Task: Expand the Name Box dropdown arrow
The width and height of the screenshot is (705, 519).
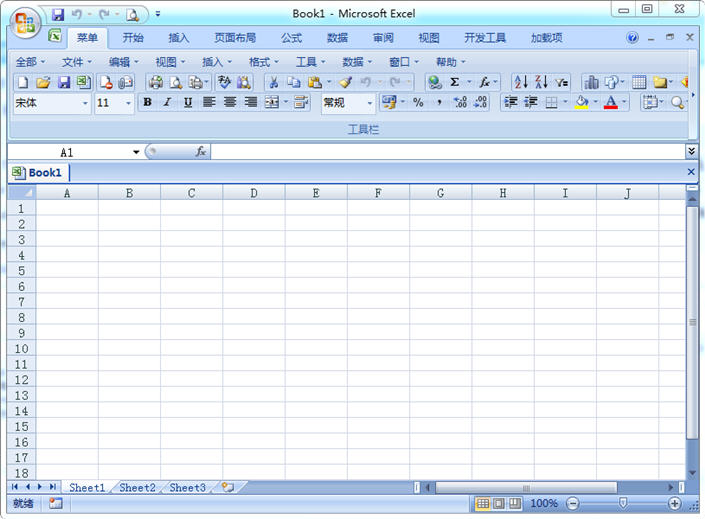Action: click(137, 152)
